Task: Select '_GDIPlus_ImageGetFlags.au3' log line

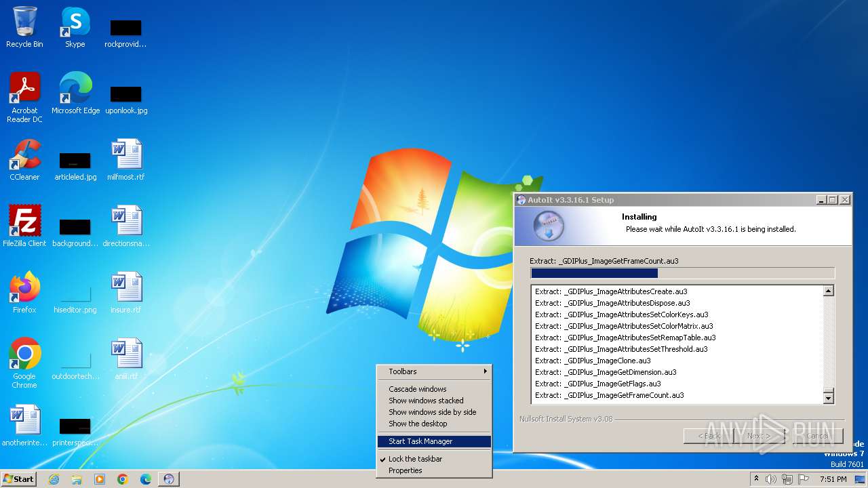Action: point(597,384)
